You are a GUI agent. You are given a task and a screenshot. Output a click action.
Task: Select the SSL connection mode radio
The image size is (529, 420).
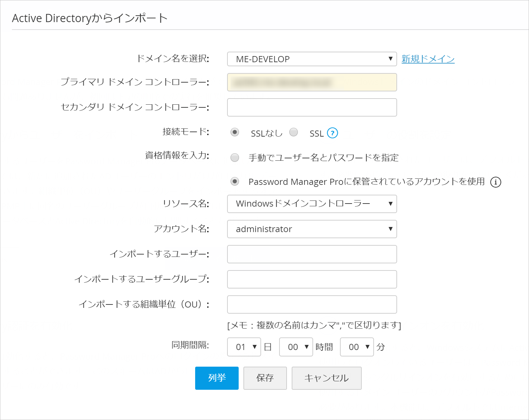click(x=294, y=132)
